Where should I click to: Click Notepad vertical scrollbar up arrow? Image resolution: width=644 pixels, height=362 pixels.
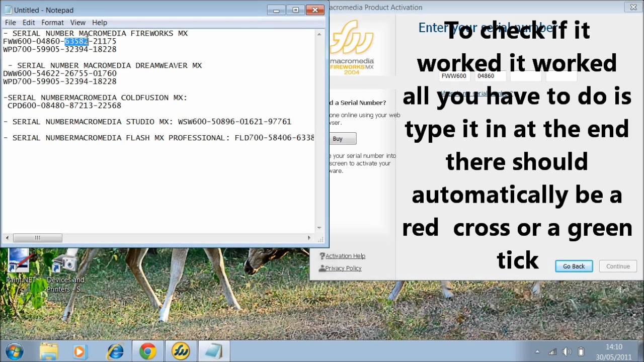click(319, 34)
